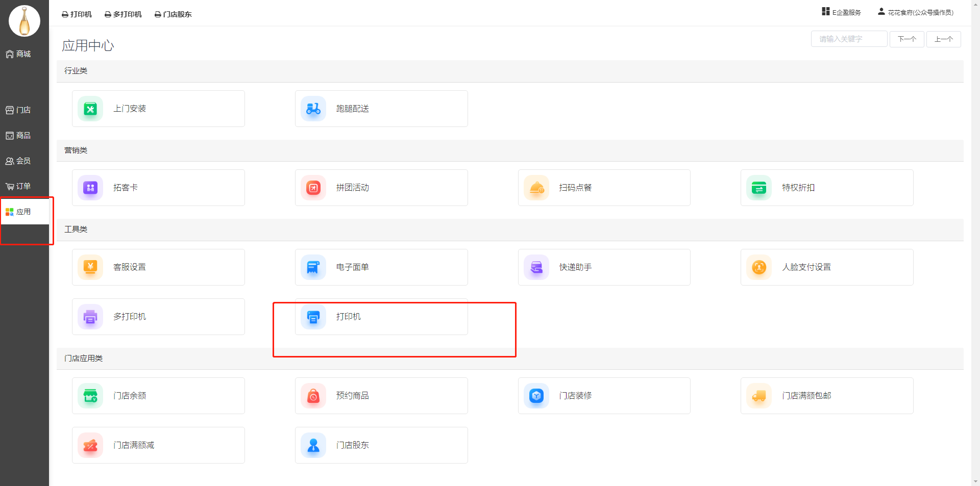Image resolution: width=980 pixels, height=486 pixels.
Task: Open 订单 in the left sidebar
Action: pyautogui.click(x=18, y=186)
